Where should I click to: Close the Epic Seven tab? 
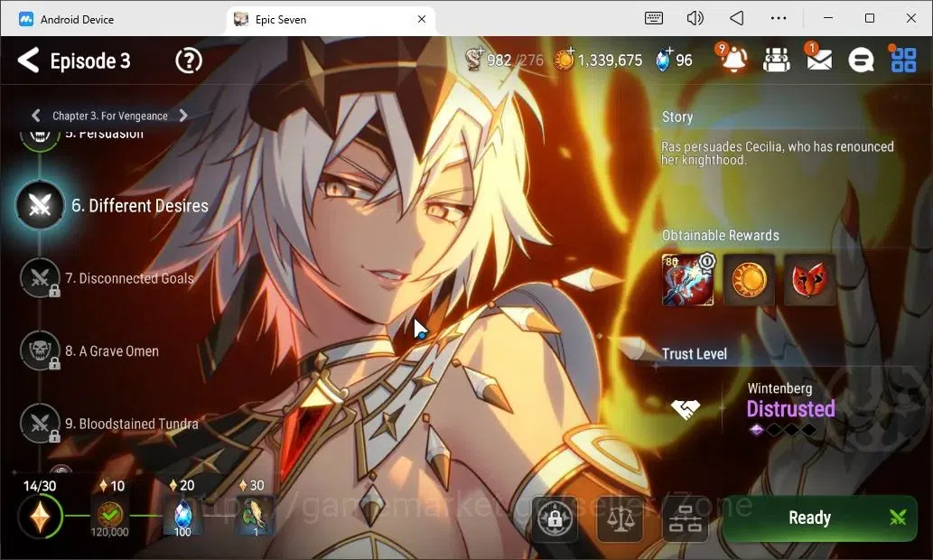coord(421,19)
